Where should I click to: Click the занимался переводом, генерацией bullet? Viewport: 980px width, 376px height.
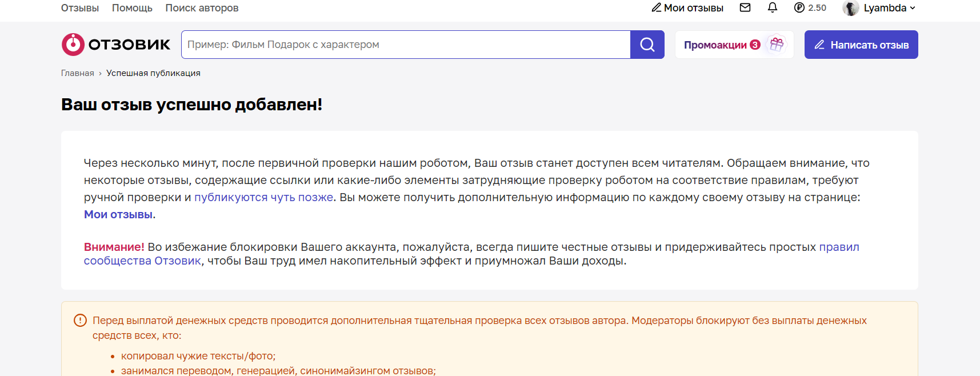tap(278, 370)
